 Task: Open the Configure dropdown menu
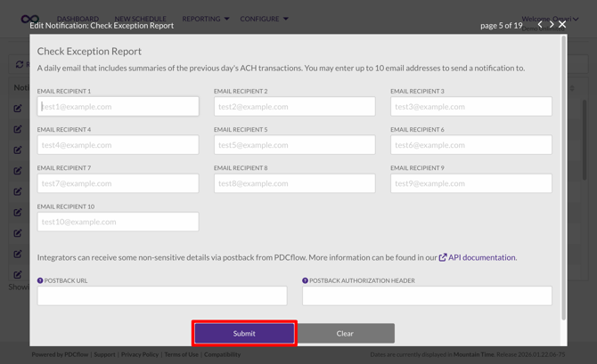[265, 19]
